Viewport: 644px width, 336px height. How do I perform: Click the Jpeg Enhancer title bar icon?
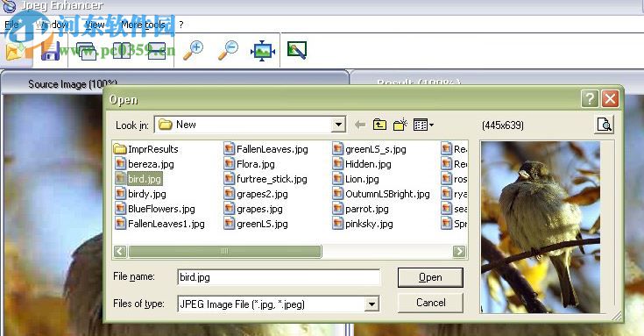(9, 6)
